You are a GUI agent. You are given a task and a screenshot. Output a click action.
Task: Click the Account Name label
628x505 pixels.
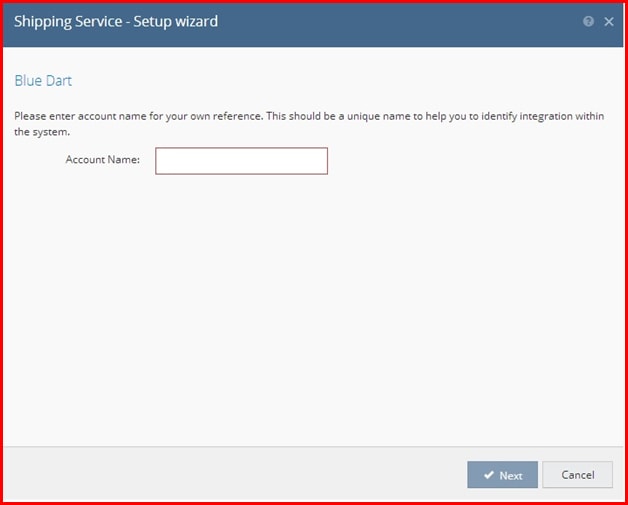click(x=103, y=159)
